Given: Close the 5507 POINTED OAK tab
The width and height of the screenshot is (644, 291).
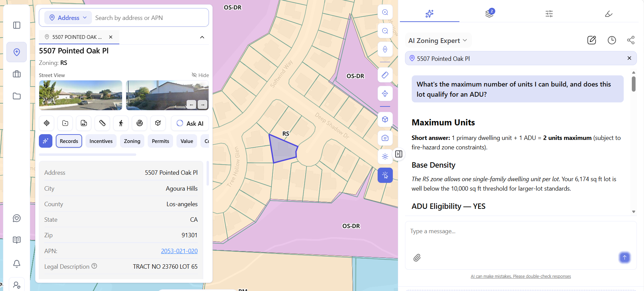Looking at the screenshot, I should 111,37.
